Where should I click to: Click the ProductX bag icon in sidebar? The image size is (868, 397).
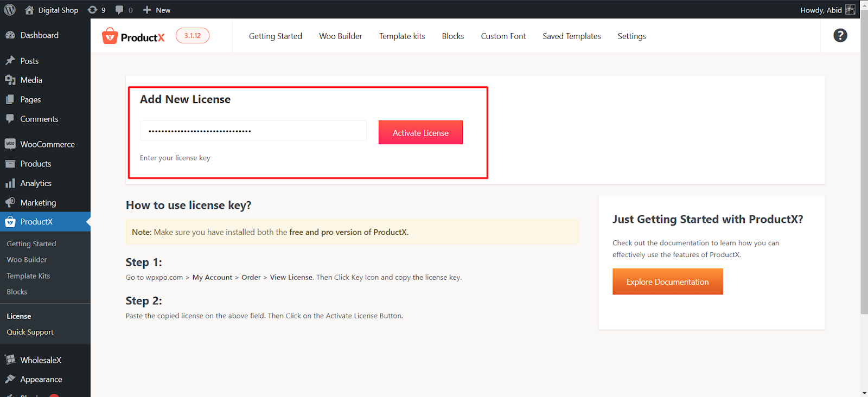point(10,222)
